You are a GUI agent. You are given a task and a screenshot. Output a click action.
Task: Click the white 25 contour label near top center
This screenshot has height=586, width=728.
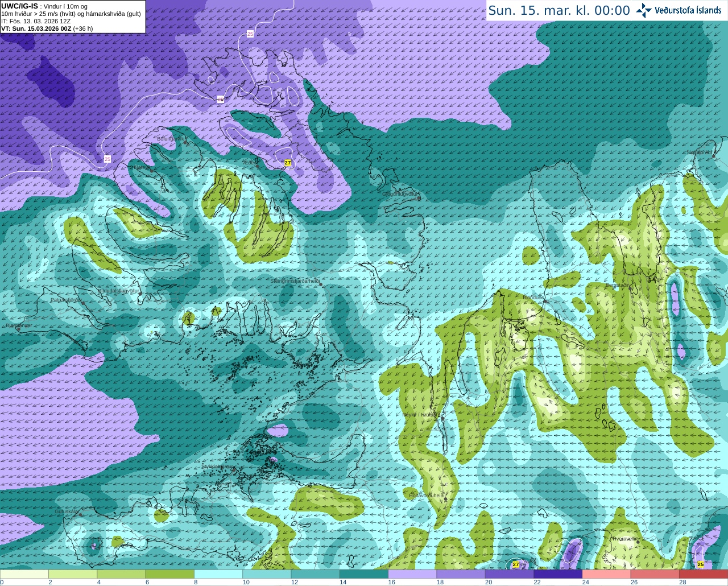(250, 35)
